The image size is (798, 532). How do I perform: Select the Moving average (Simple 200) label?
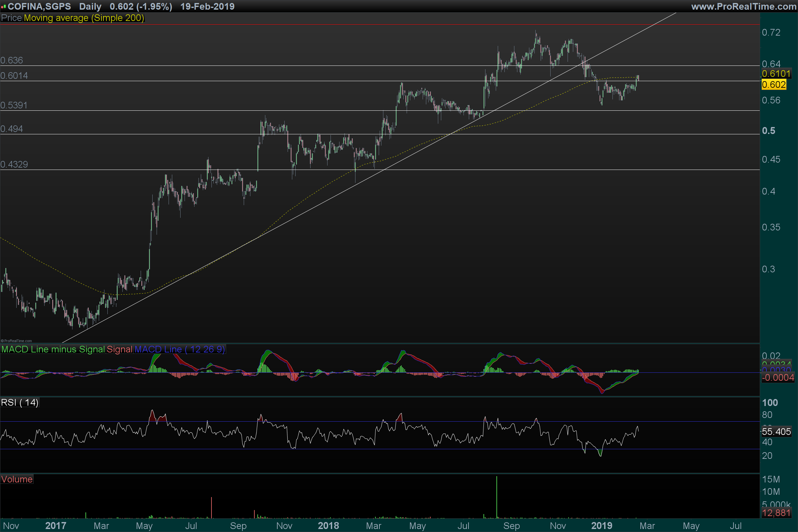84,18
